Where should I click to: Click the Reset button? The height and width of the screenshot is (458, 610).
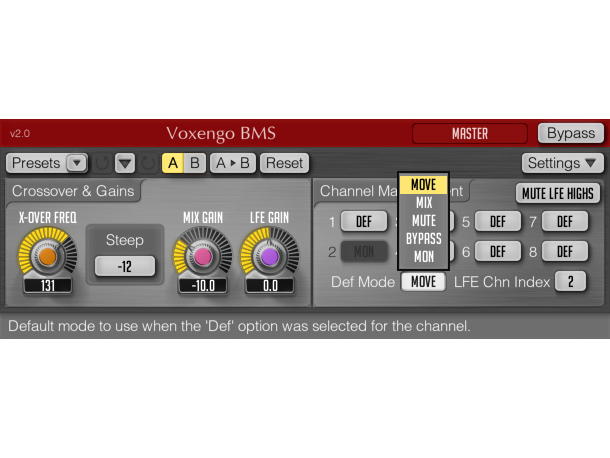pyautogui.click(x=284, y=163)
